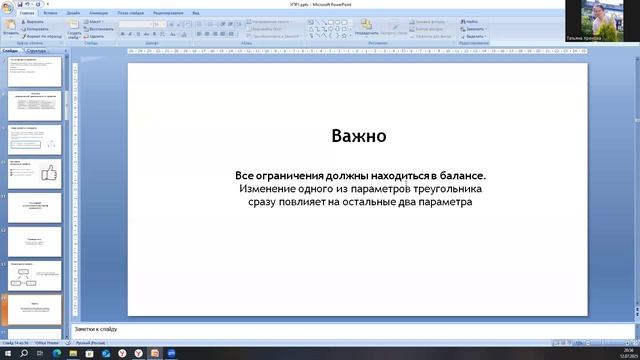Open Arrange (Упорядочить) menu
Screen dimensions: 640x360
pyautogui.click(x=366, y=27)
